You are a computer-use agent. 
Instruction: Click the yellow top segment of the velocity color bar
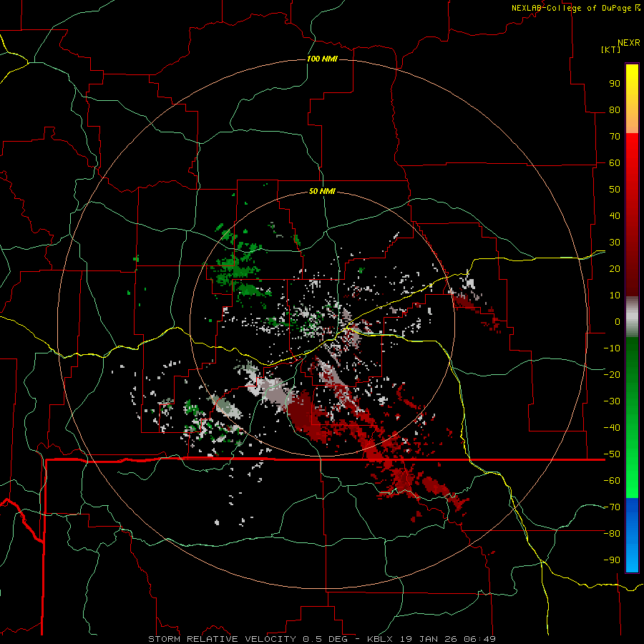tap(632, 99)
